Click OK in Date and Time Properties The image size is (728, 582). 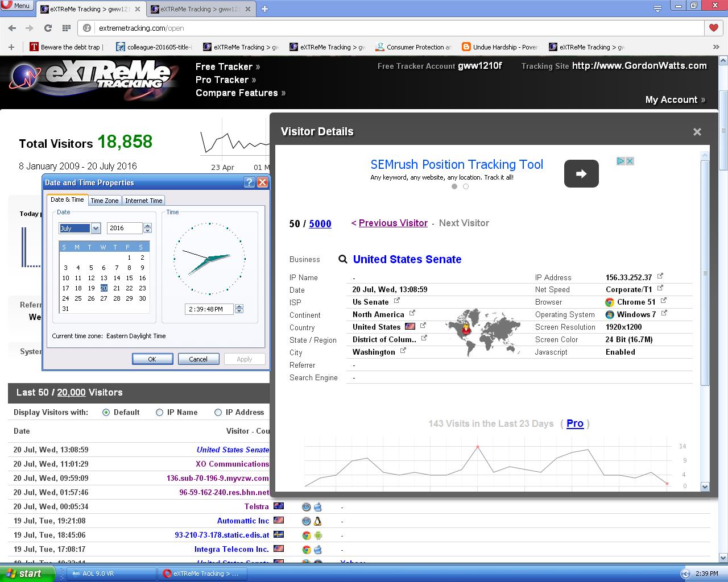(152, 359)
